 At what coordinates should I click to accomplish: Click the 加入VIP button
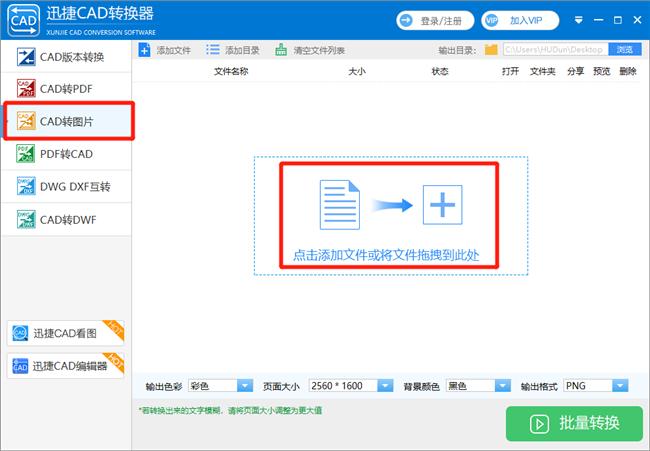pos(520,20)
